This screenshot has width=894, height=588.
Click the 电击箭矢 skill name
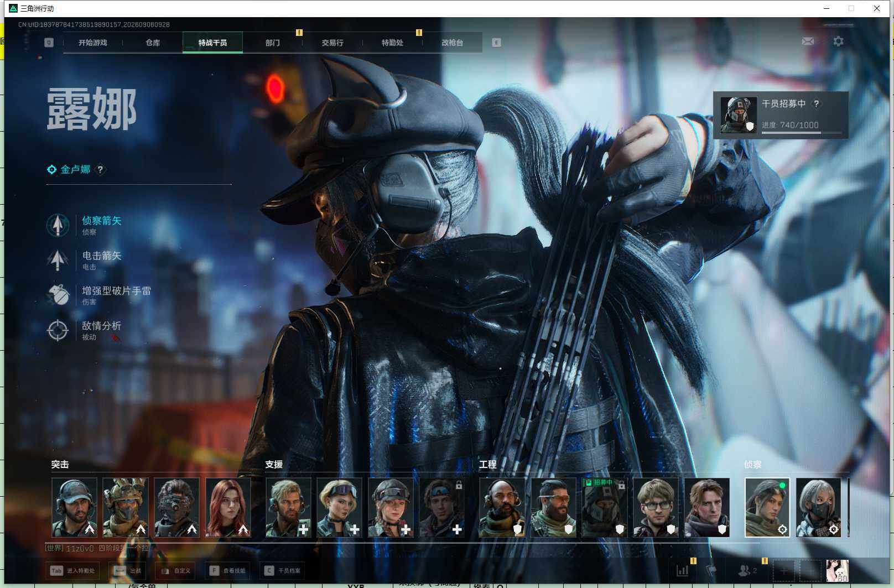pos(102,256)
